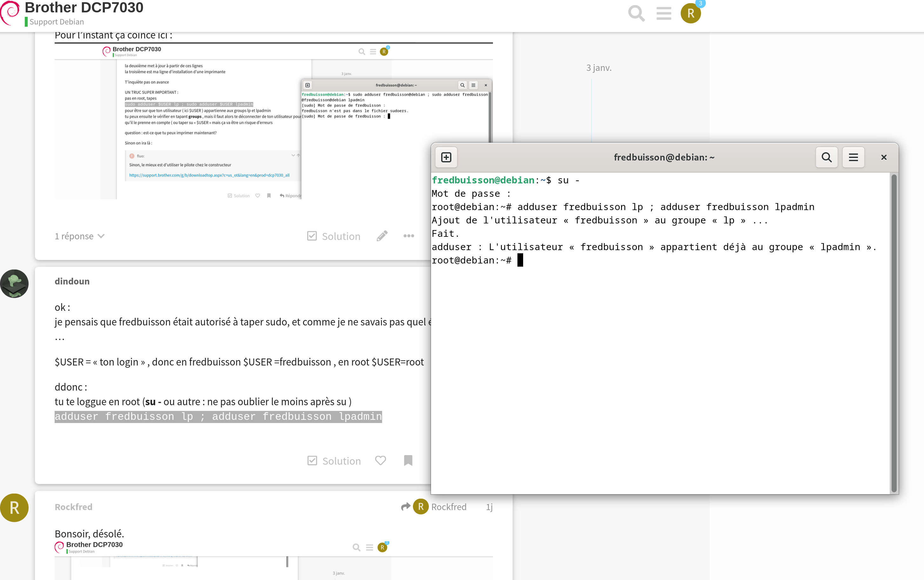
Task: Mark dindoun's post as Solution
Action: [x=334, y=461]
